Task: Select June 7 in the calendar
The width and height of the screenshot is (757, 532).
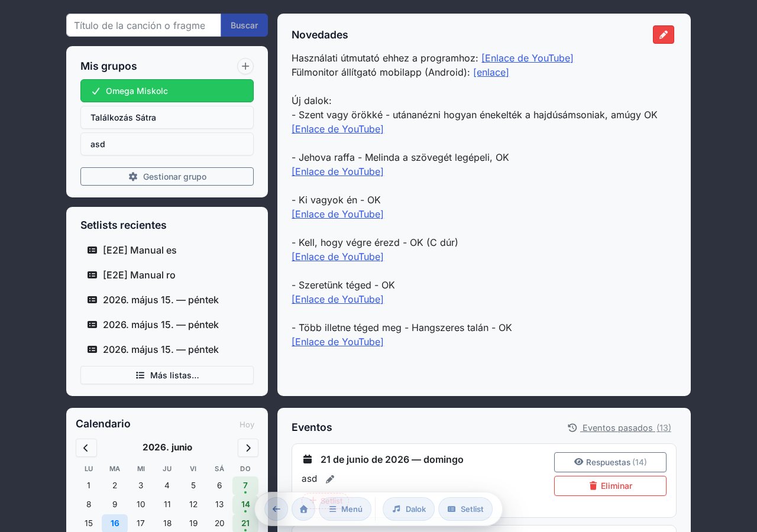Action: pos(245,486)
